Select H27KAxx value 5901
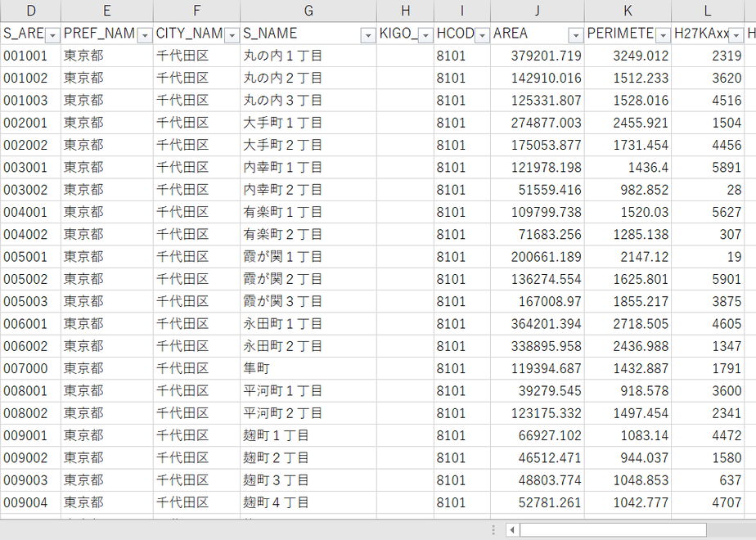Viewport: 756px width, 540px height. pyautogui.click(x=708, y=279)
